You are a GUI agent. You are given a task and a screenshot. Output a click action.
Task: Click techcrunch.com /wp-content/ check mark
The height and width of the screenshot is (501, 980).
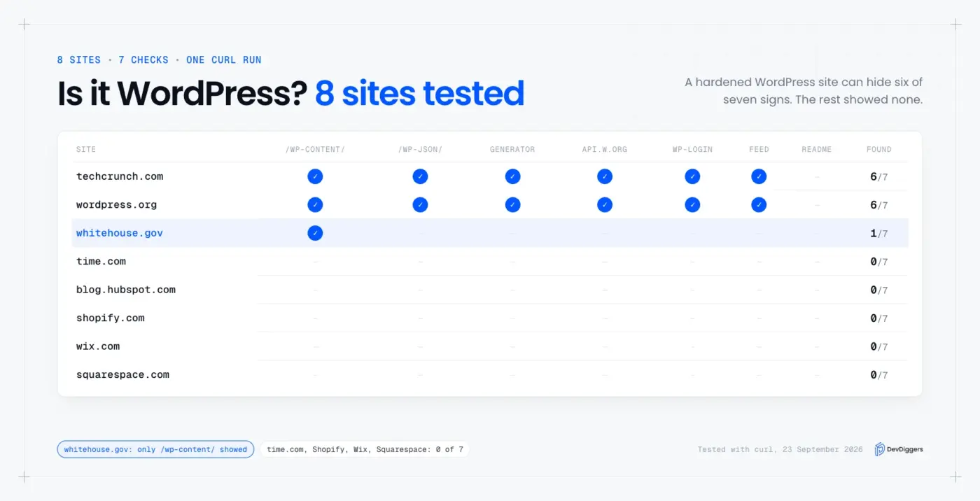pos(315,176)
